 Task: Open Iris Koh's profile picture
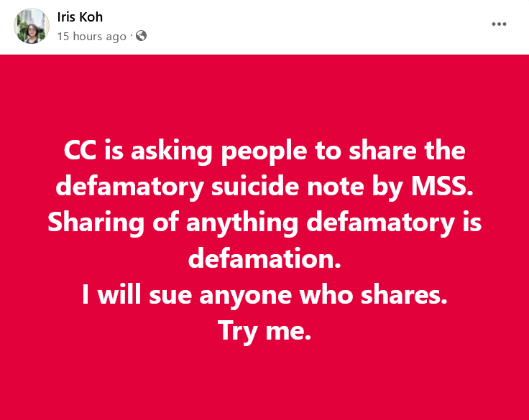(32, 26)
